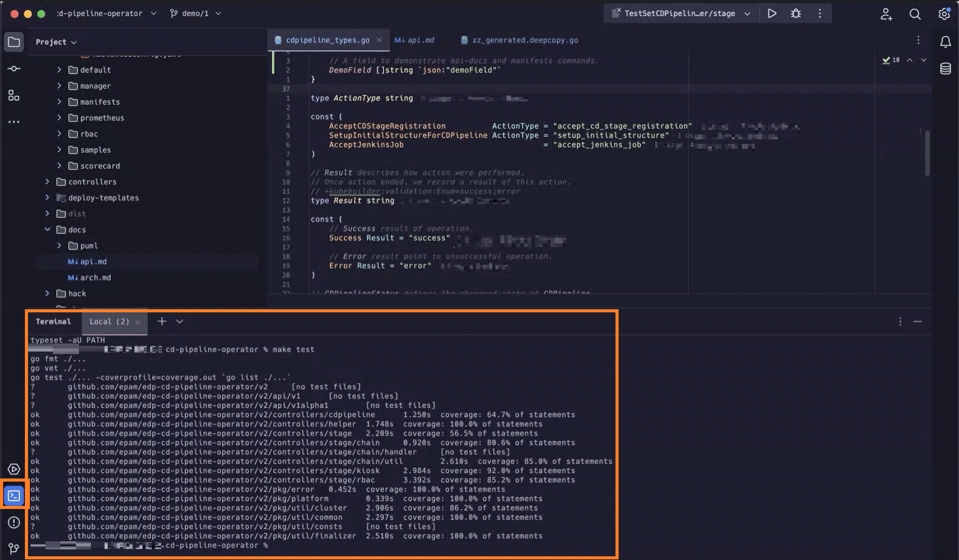
Task: Open the Structure tool window icon
Action: [14, 96]
